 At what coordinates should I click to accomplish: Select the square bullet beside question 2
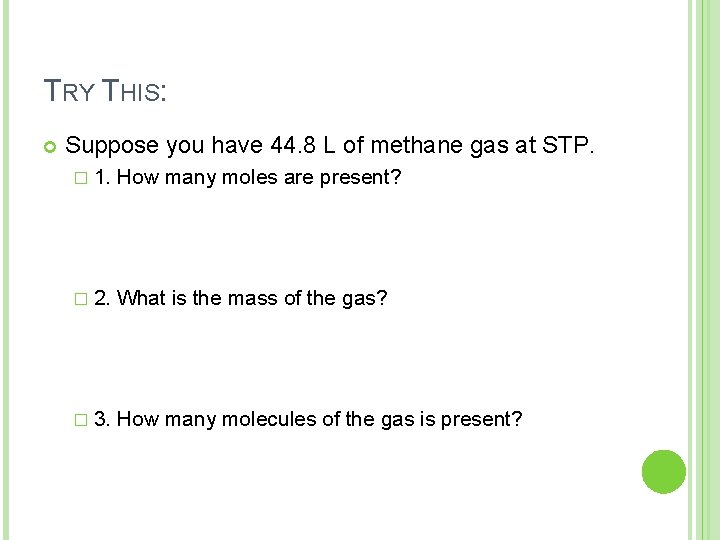click(x=81, y=299)
